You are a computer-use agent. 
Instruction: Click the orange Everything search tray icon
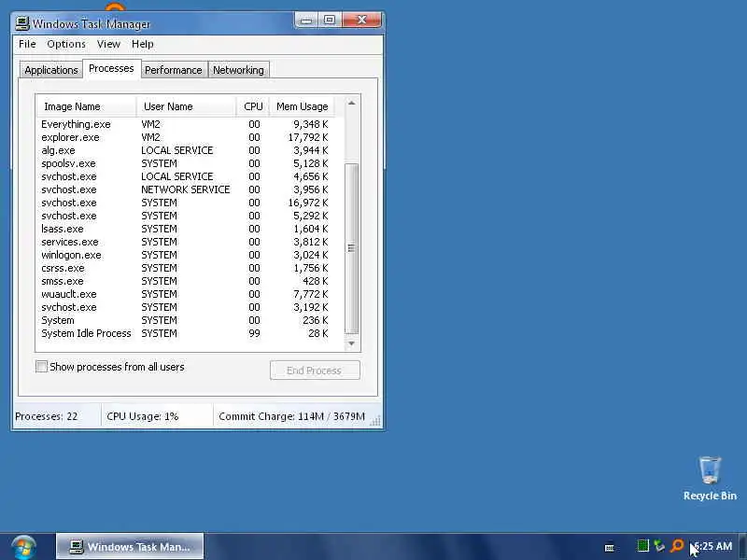(676, 546)
